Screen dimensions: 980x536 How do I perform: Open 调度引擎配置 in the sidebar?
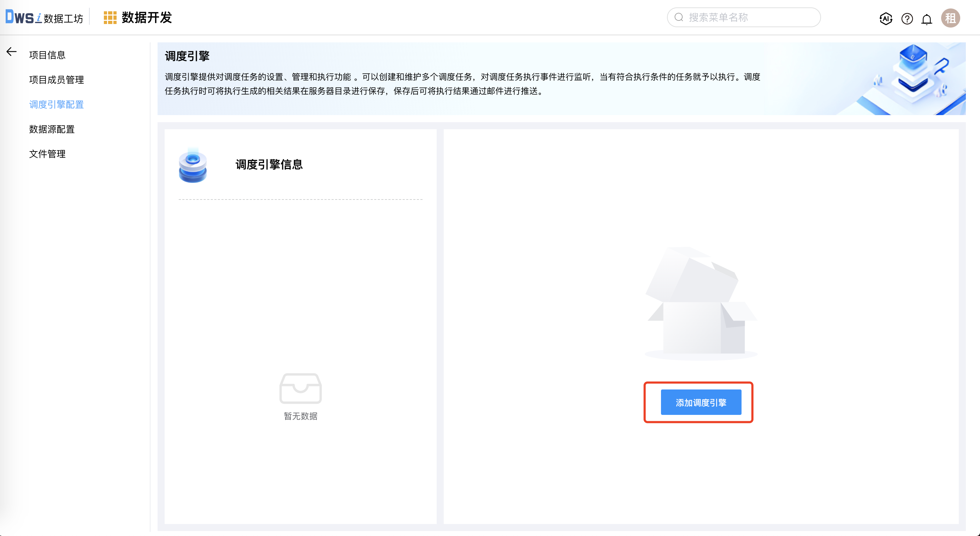coord(56,105)
